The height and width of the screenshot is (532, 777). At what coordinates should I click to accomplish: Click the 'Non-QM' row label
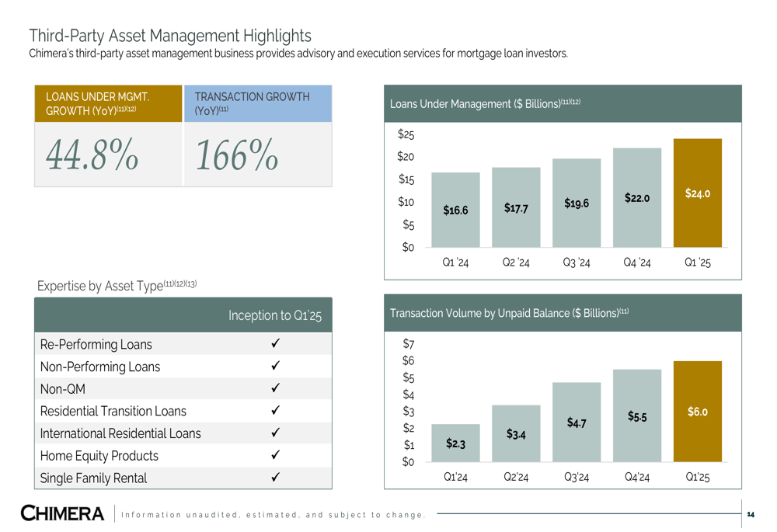pyautogui.click(x=62, y=389)
